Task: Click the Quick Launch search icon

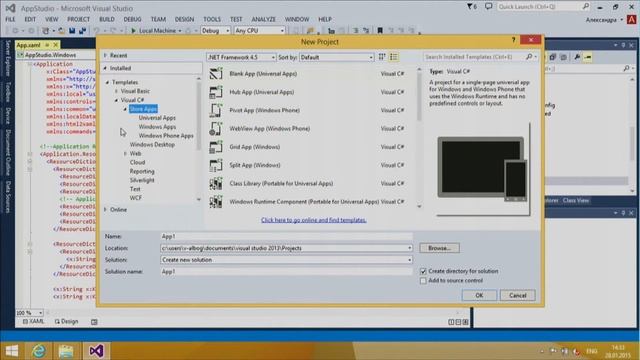Action: [586, 7]
